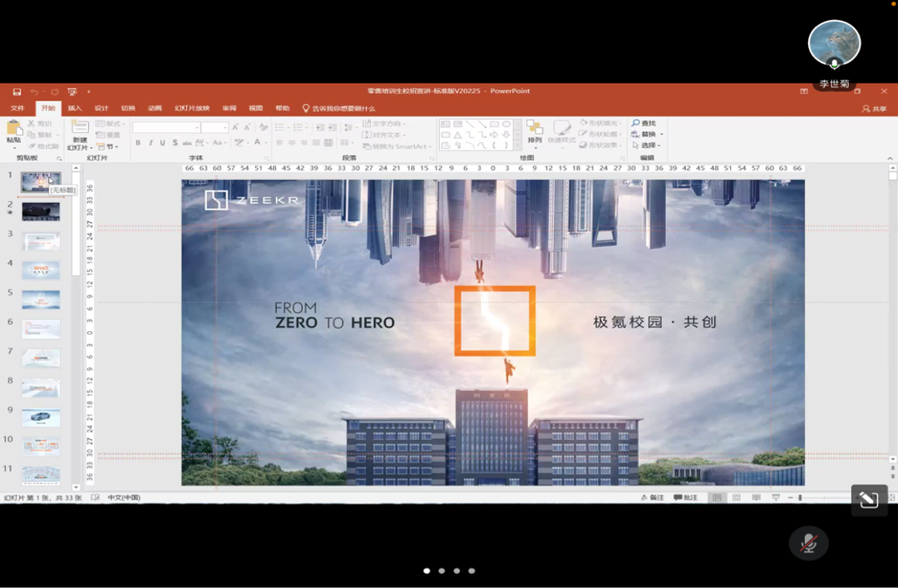This screenshot has width=898, height=588.
Task: Click the 共享 (Share) button
Action: (874, 109)
